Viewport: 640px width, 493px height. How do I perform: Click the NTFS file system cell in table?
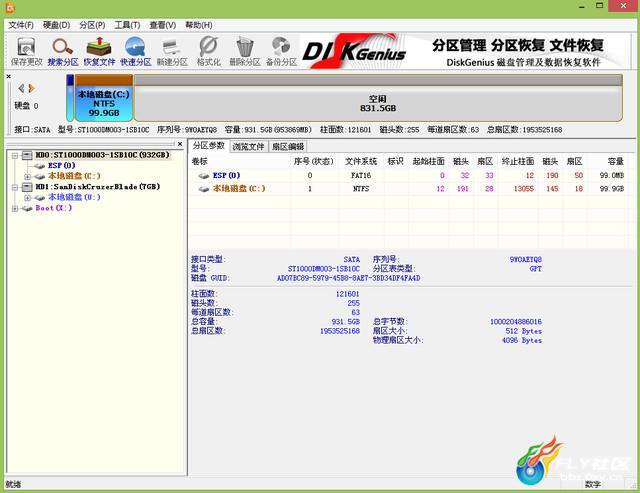click(x=361, y=189)
